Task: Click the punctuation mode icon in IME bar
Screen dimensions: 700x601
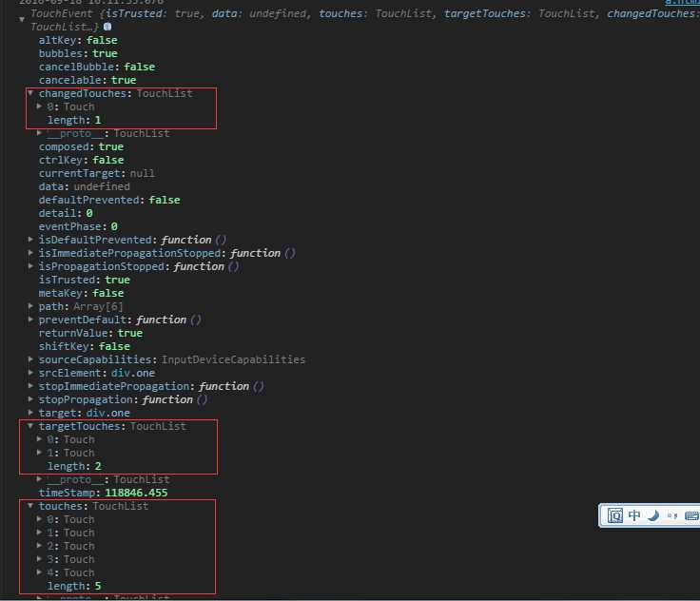Action: (x=672, y=516)
